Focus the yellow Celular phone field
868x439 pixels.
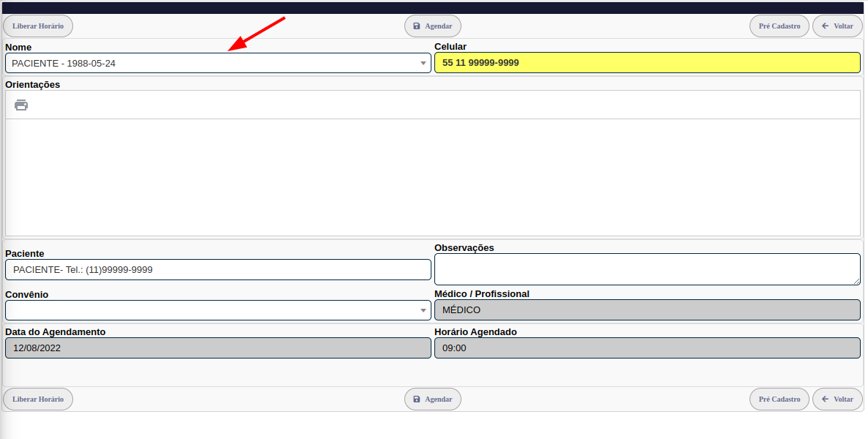point(647,63)
